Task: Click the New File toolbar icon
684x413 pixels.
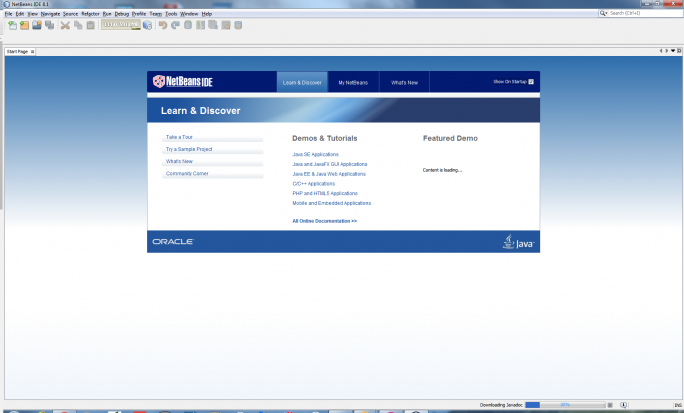Action: (x=12, y=25)
